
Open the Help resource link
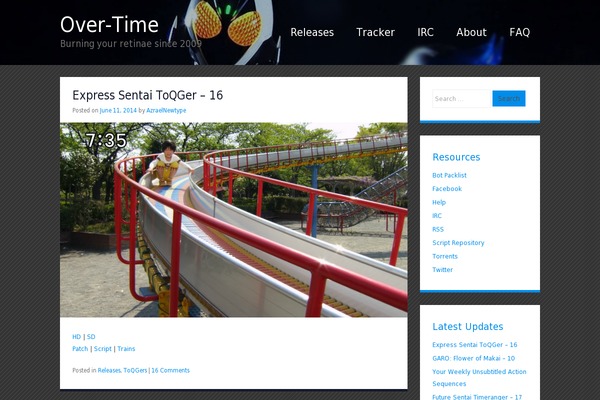point(439,202)
